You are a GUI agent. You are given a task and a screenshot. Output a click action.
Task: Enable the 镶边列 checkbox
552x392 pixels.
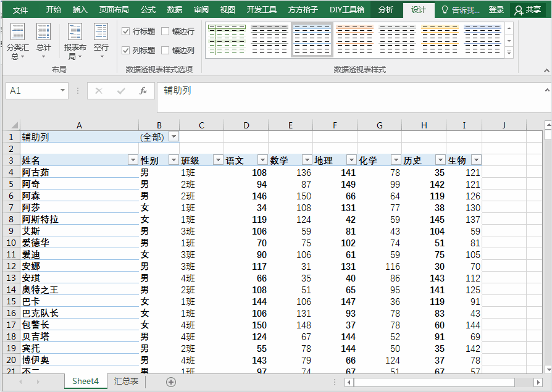click(165, 51)
